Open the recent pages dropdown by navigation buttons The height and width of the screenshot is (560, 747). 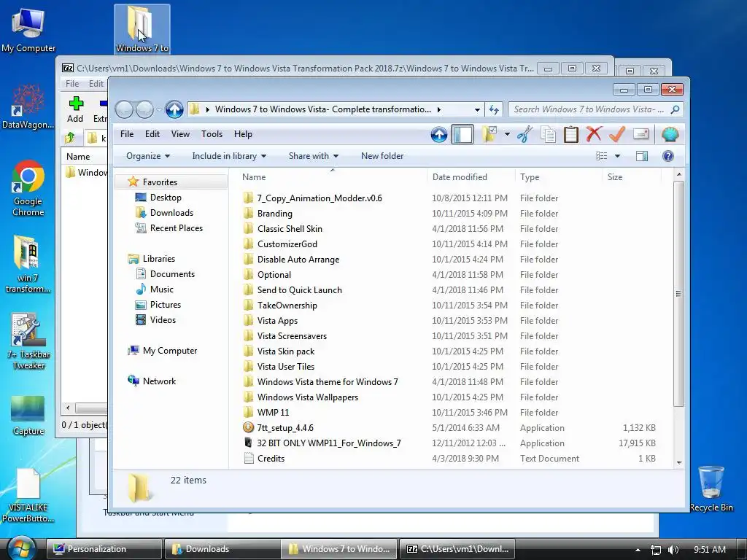click(x=158, y=109)
